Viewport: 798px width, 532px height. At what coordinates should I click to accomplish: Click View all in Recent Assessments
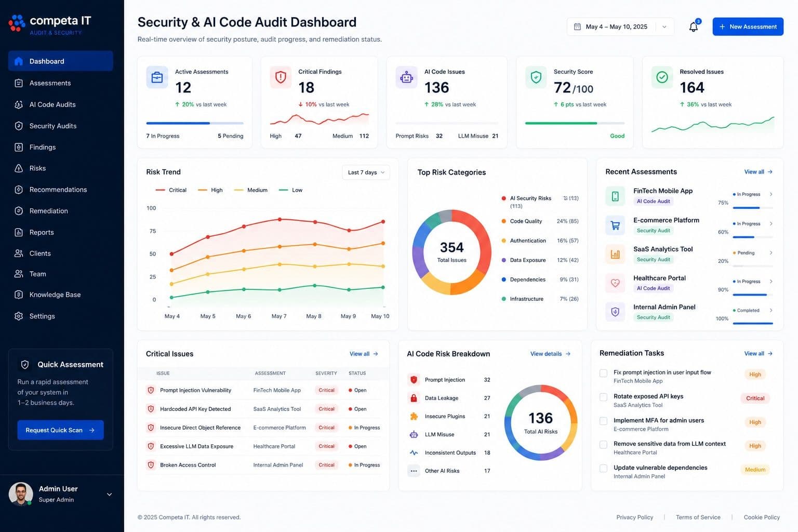point(758,172)
